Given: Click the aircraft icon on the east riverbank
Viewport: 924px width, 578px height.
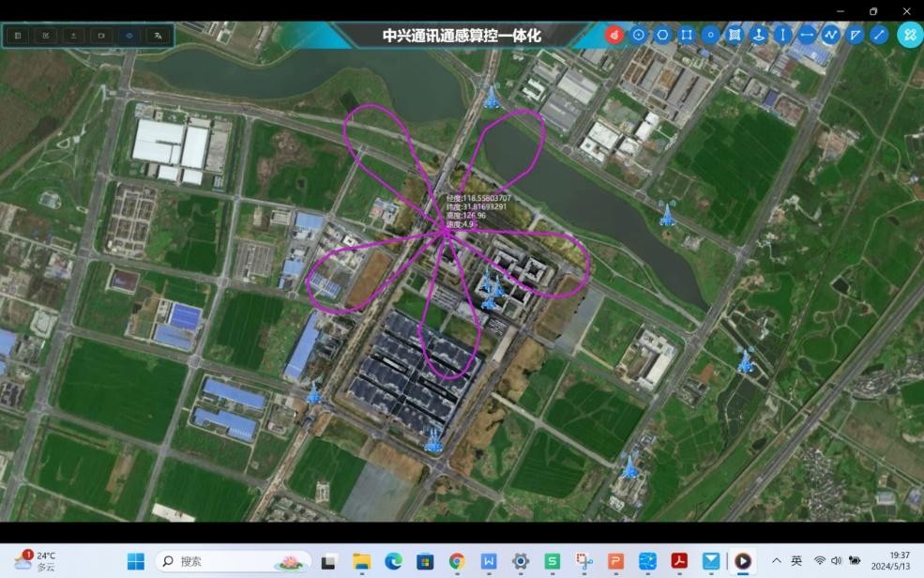Looking at the screenshot, I should pos(667,213).
